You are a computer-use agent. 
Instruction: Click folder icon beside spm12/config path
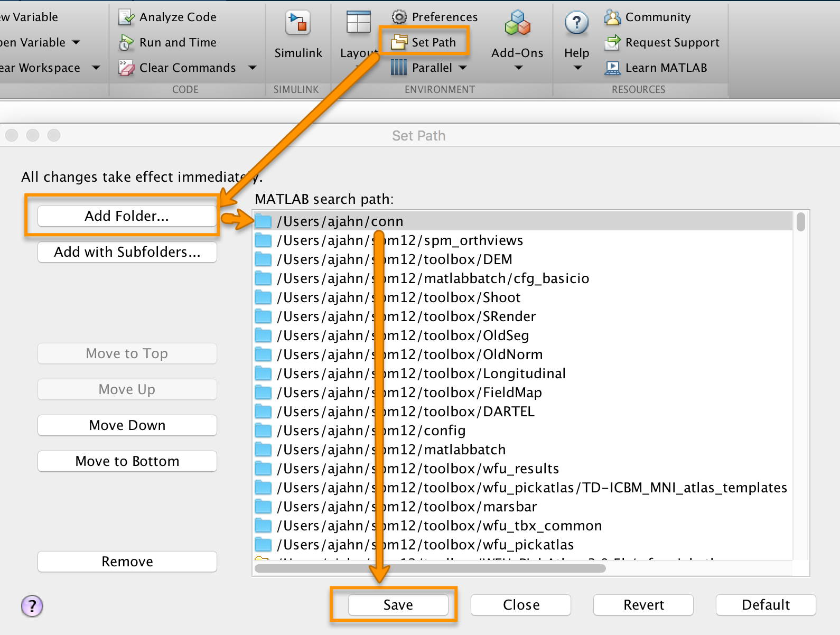click(263, 431)
